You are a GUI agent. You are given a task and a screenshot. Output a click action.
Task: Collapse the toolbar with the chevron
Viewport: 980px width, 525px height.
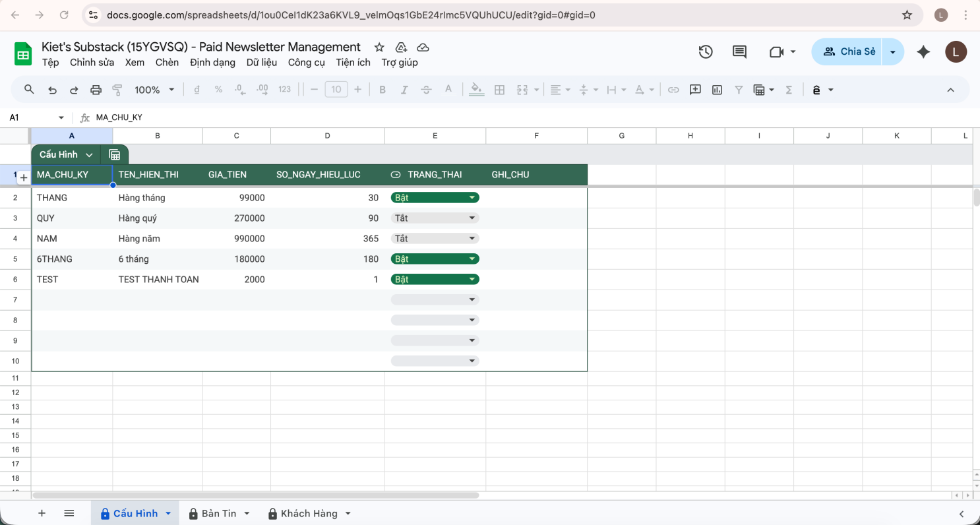pos(950,90)
